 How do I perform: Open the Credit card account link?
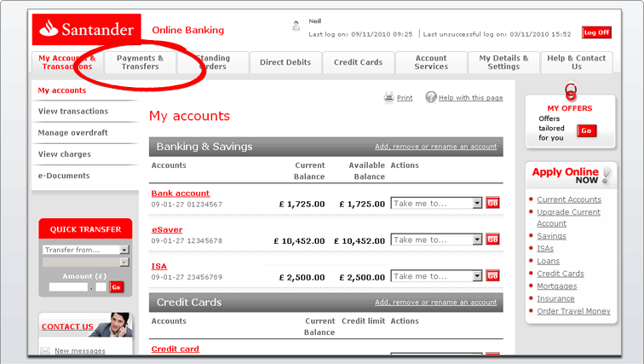[175, 349]
